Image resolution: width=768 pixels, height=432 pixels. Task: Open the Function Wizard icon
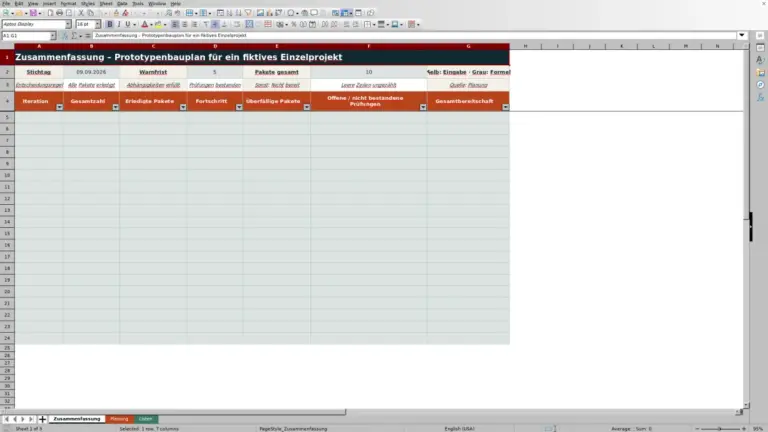click(x=65, y=36)
